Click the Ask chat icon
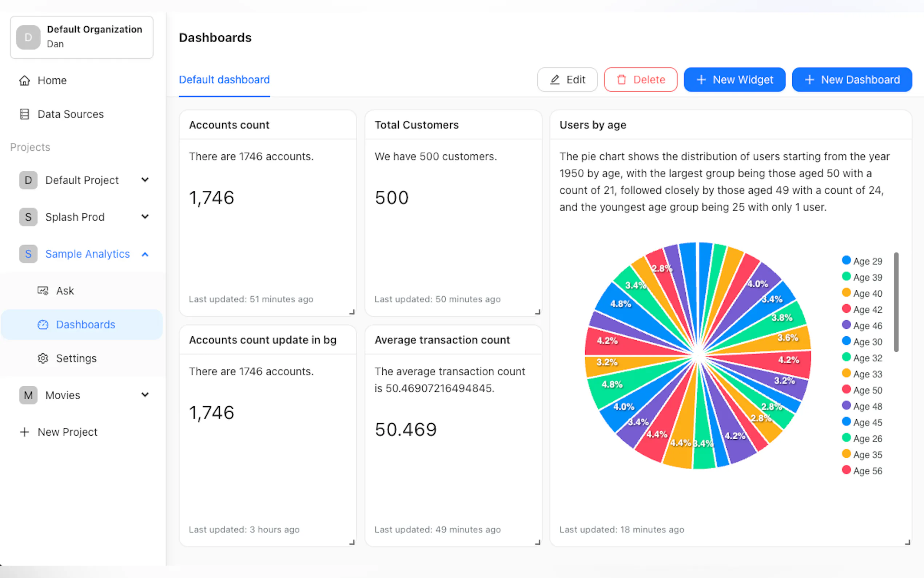This screenshot has width=924, height=578. point(43,290)
